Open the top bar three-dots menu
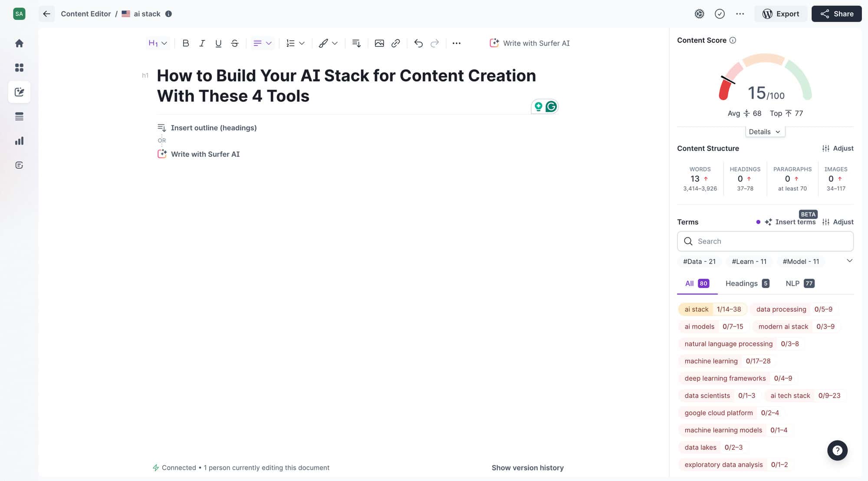The image size is (868, 481). point(740,14)
